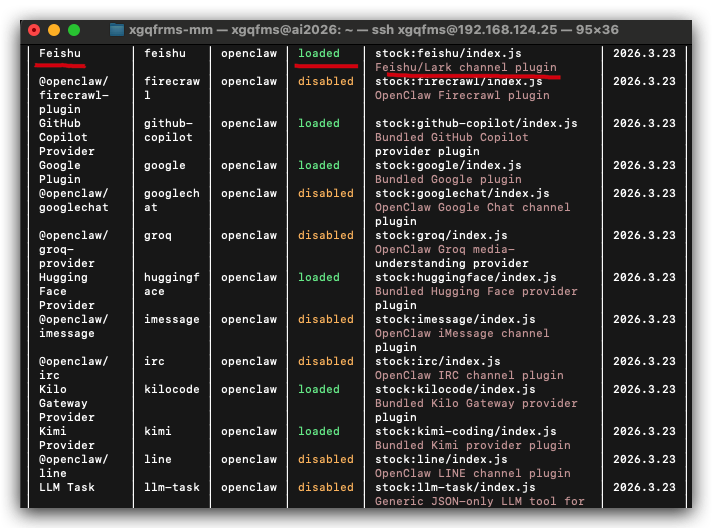Click the Bundled Google plugin description
The width and height of the screenshot is (712, 528).
(448, 179)
